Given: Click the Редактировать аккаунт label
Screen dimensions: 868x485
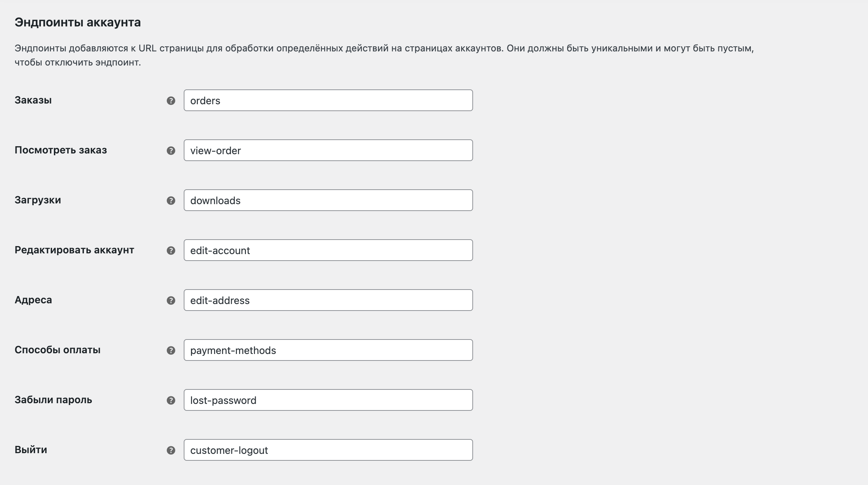Looking at the screenshot, I should pyautogui.click(x=74, y=250).
